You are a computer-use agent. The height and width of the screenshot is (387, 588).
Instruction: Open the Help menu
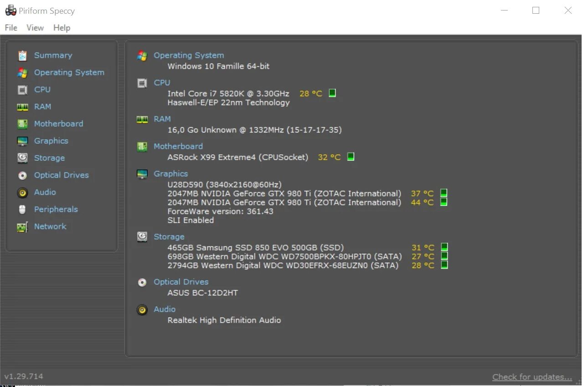(62, 28)
